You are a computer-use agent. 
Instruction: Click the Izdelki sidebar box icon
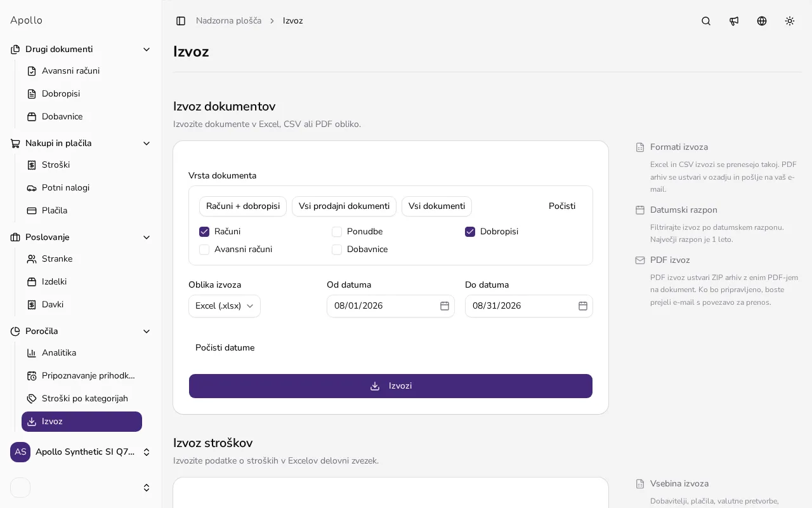32,282
